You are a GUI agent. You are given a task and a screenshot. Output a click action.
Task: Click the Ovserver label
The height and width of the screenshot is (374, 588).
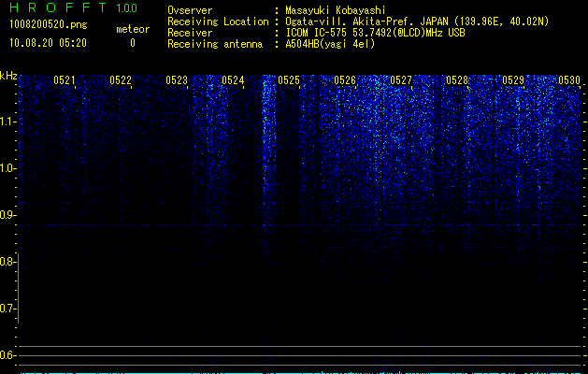pos(190,10)
